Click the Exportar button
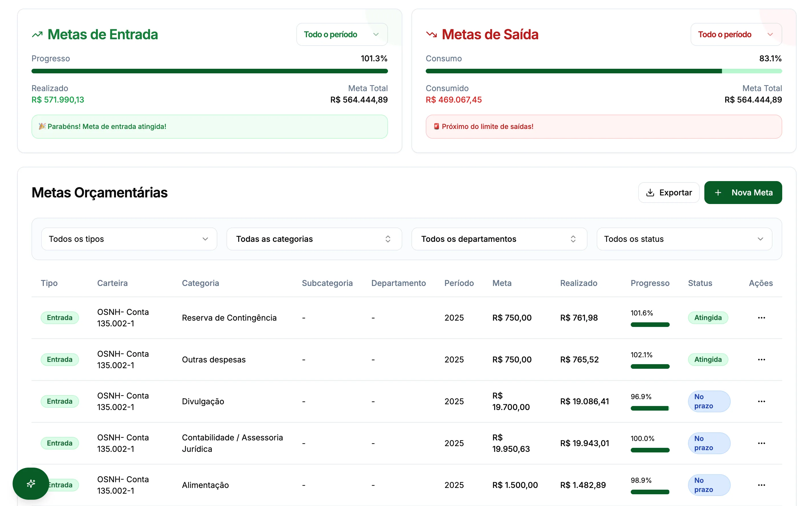Viewport: 812px width, 506px height. [669, 193]
